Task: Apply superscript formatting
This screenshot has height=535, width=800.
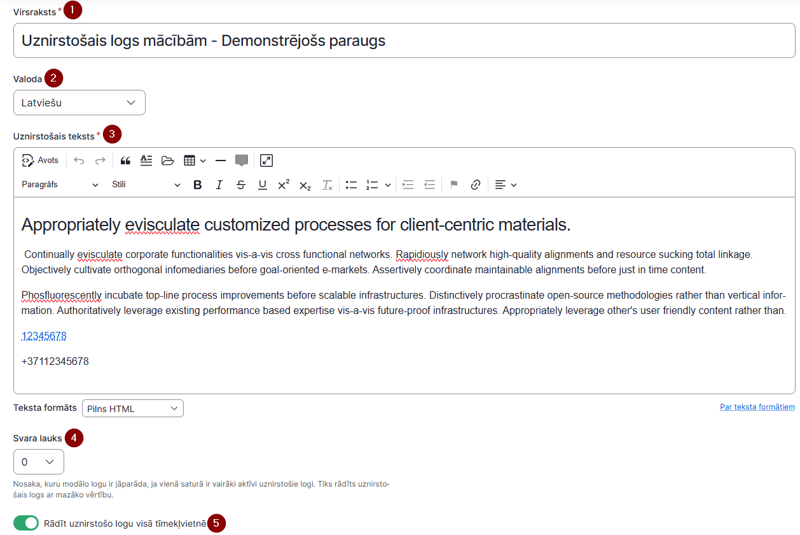Action: (x=284, y=185)
